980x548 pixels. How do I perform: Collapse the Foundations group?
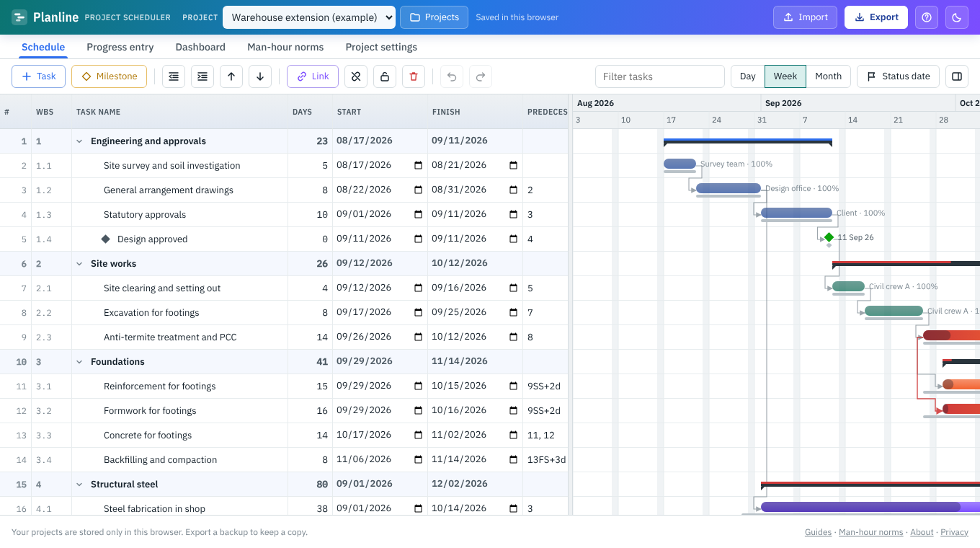tap(79, 362)
